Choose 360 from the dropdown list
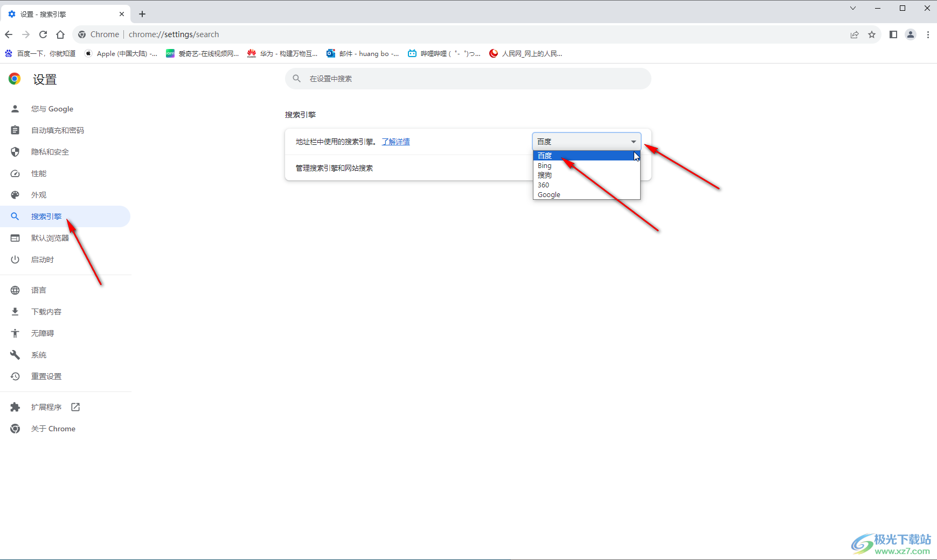Viewport: 937px width, 560px height. [587, 185]
